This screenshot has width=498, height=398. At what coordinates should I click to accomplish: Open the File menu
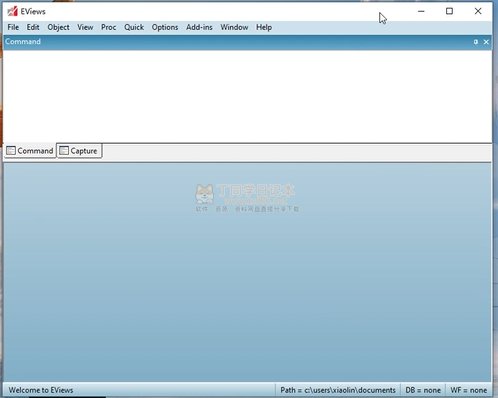(13, 27)
